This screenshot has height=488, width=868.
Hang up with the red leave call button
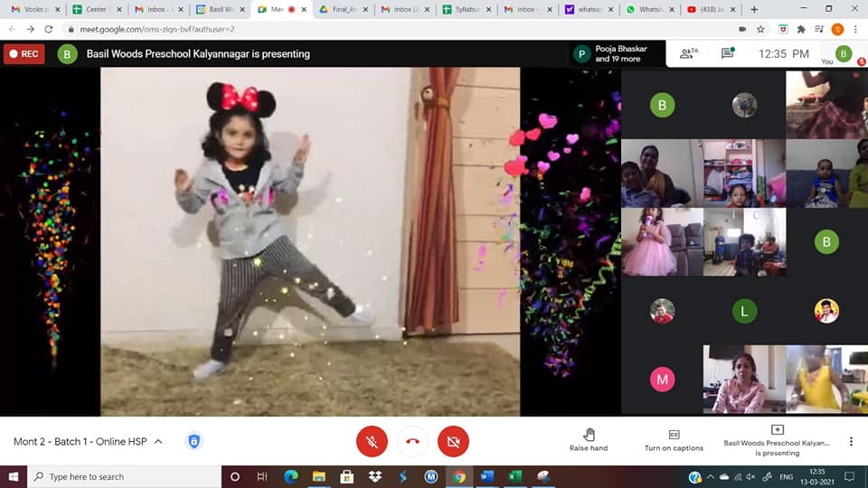(412, 442)
